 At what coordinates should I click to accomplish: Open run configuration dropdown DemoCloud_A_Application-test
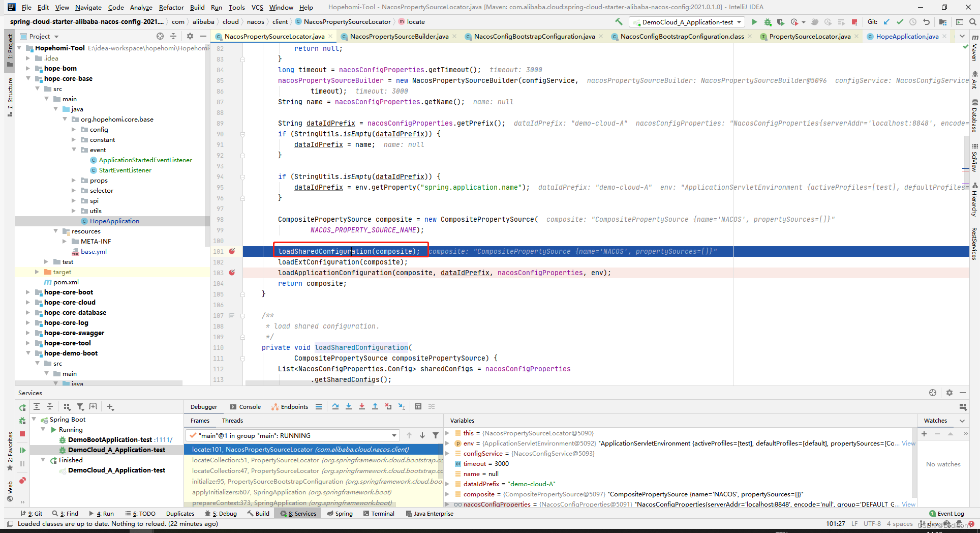(x=687, y=22)
